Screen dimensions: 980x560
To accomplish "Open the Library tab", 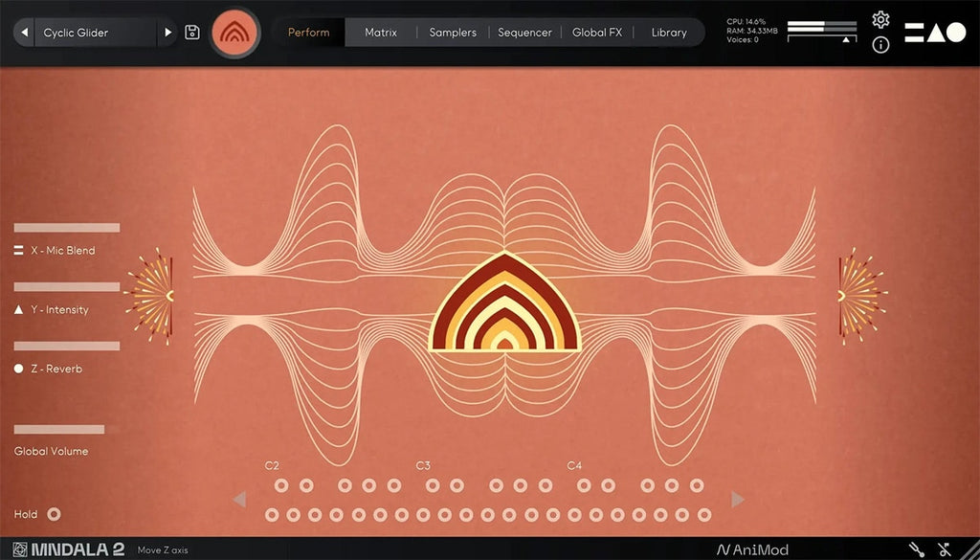I will (669, 33).
